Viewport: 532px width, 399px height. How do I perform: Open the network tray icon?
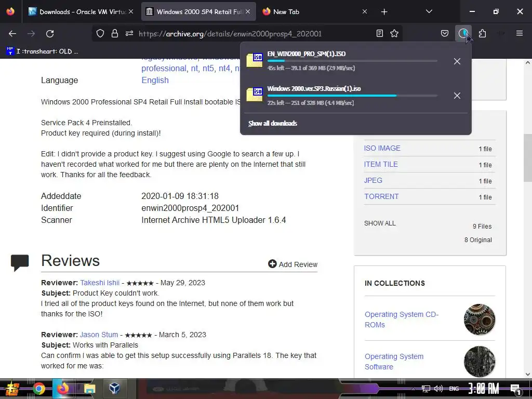pos(426,389)
